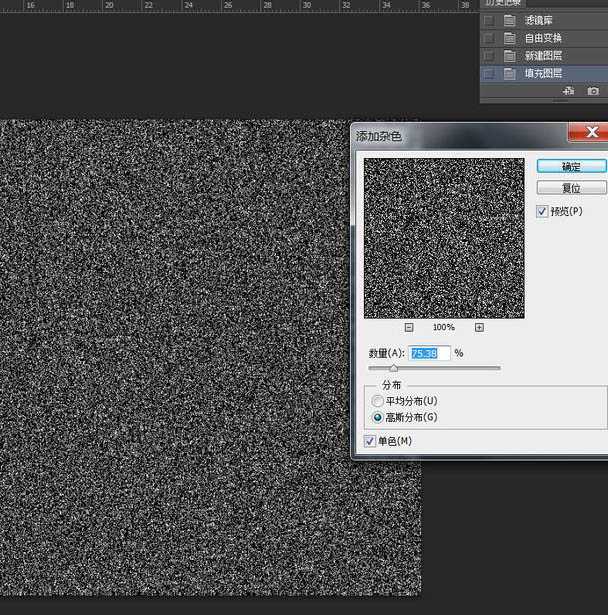Click the 100% preview zoom label
This screenshot has height=615, width=608.
444,327
